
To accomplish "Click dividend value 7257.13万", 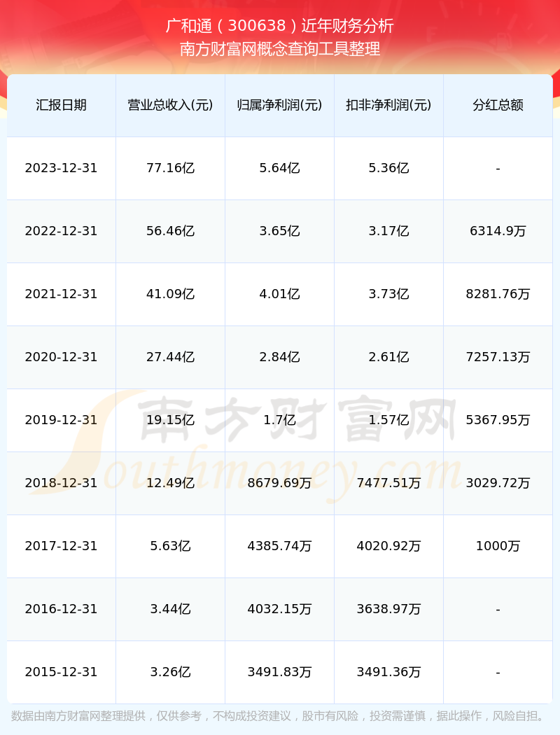I will [x=498, y=357].
